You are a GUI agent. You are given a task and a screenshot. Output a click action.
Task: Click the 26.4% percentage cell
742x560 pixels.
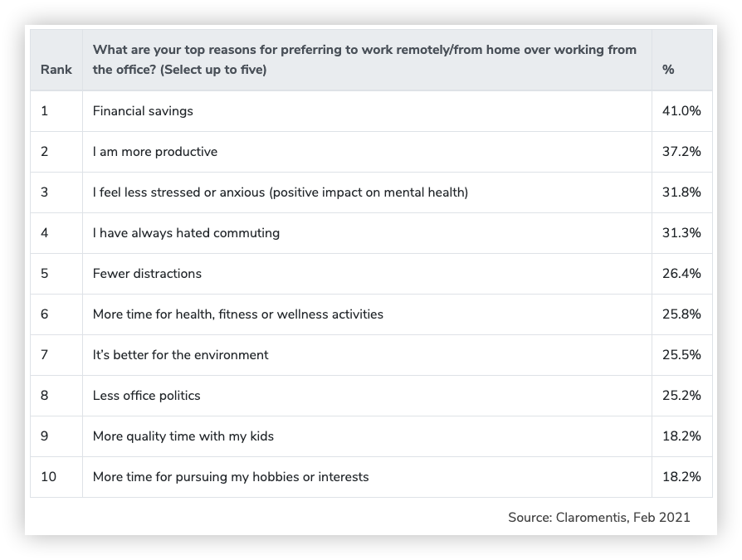pos(681,274)
